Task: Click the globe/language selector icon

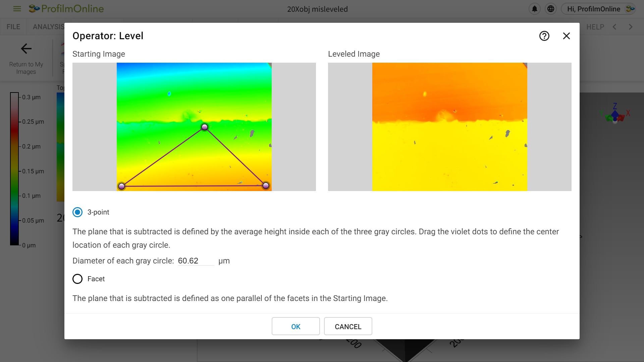Action: (x=551, y=8)
